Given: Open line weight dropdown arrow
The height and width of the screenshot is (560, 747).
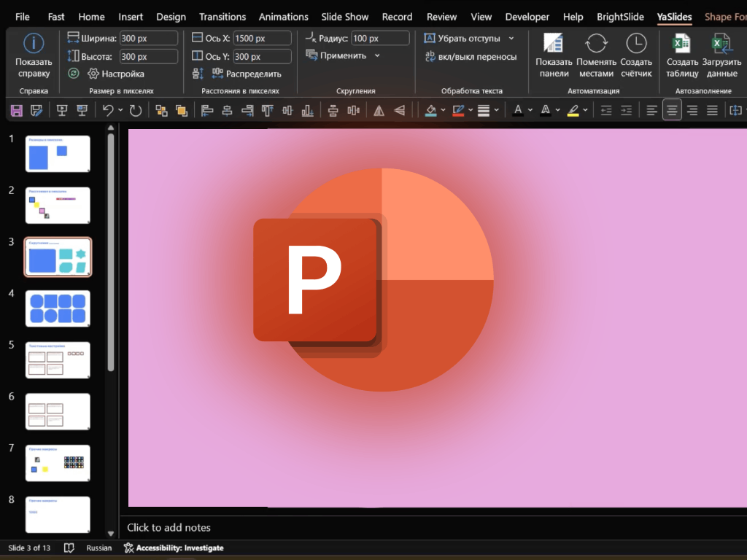Looking at the screenshot, I should pos(496,111).
